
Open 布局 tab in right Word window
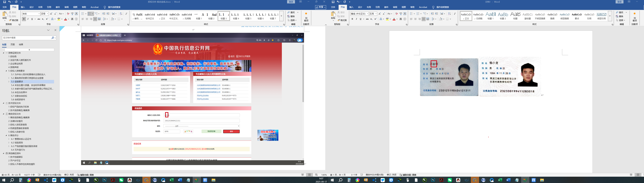click(369, 7)
